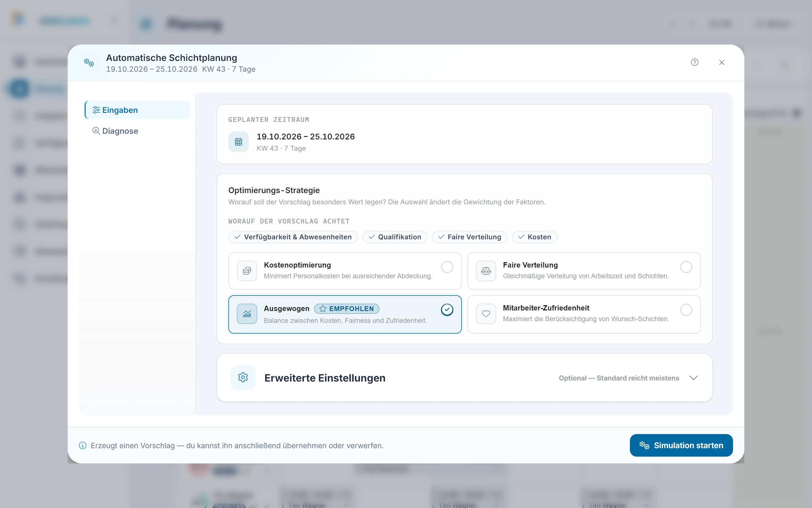Click the KW 43 · 7 Tage text under date range
812x508 pixels.
pos(281,148)
